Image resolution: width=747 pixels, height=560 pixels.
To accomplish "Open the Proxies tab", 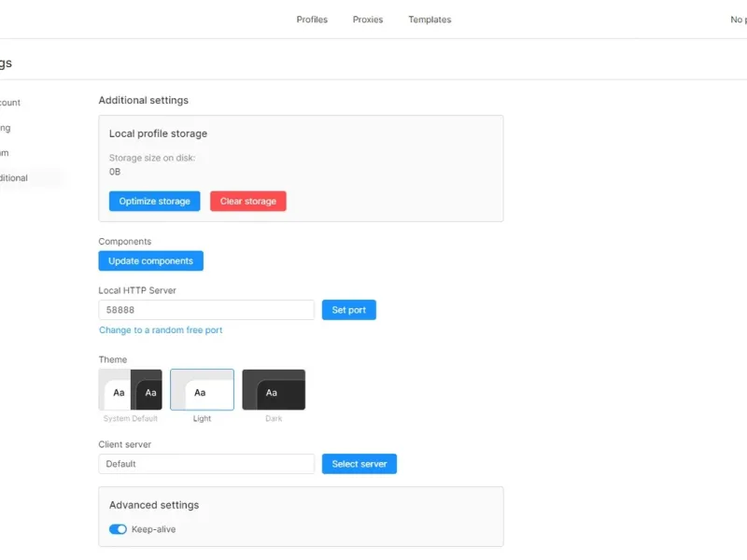I will 367,20.
